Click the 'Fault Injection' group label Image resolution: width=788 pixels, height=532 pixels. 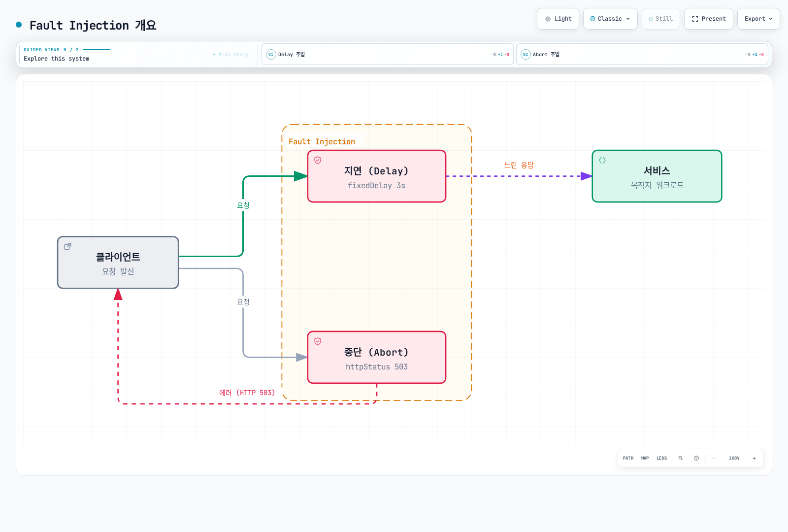tap(322, 142)
